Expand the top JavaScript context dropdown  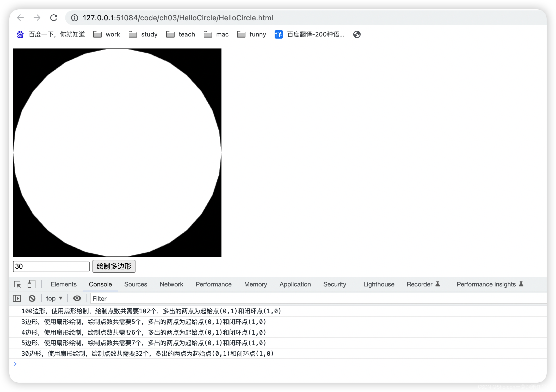(x=54, y=298)
